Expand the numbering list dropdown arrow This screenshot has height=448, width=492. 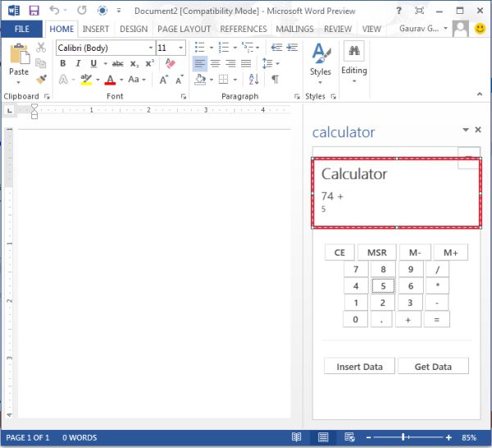coord(235,48)
